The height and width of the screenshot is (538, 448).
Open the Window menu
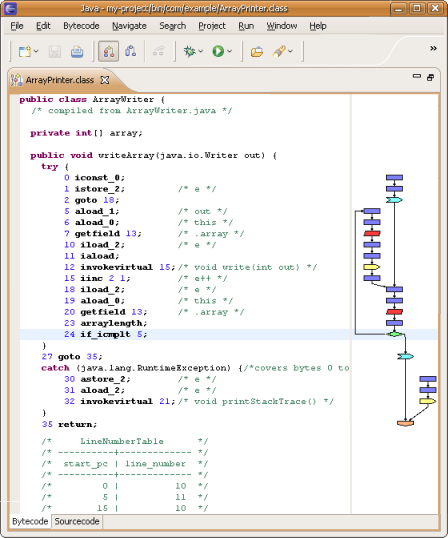(x=282, y=26)
